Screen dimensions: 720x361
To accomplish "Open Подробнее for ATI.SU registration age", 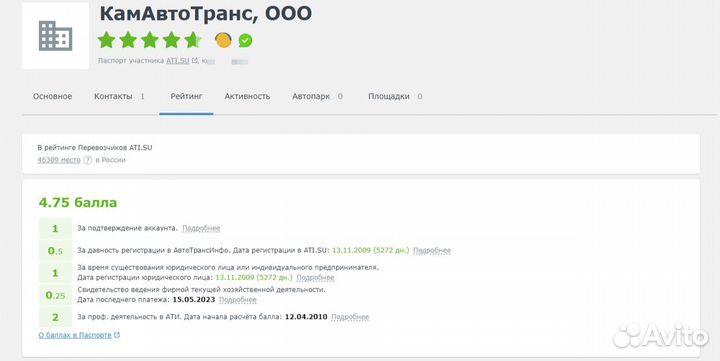I will [x=432, y=250].
